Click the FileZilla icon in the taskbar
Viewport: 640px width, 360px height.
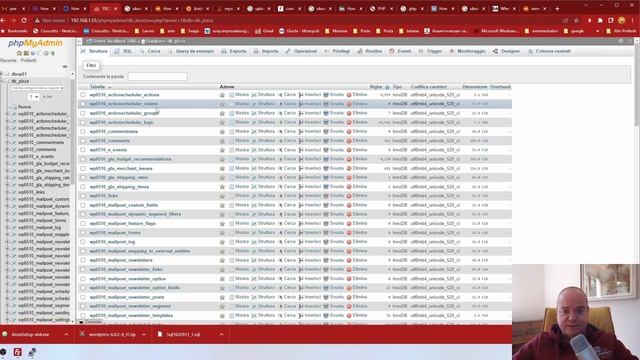click(x=18, y=352)
